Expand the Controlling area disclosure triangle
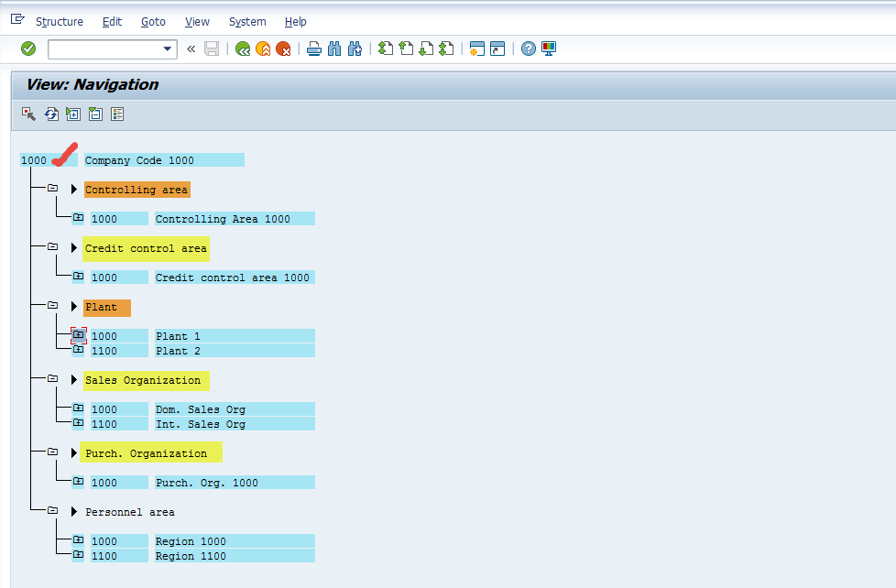This screenshot has width=896, height=588. [73, 189]
